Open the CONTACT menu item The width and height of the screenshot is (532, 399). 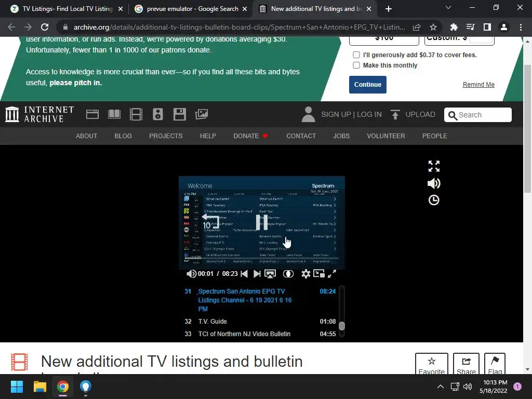tap(301, 136)
